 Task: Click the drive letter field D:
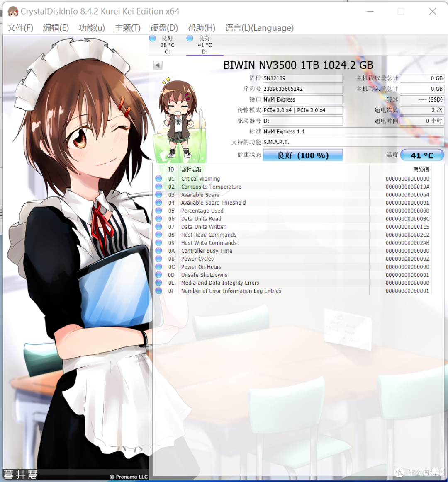(x=302, y=121)
